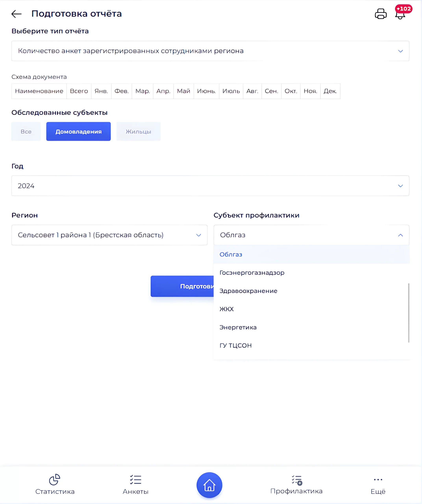Expand the report type chevron
The width and height of the screenshot is (422, 504).
400,51
